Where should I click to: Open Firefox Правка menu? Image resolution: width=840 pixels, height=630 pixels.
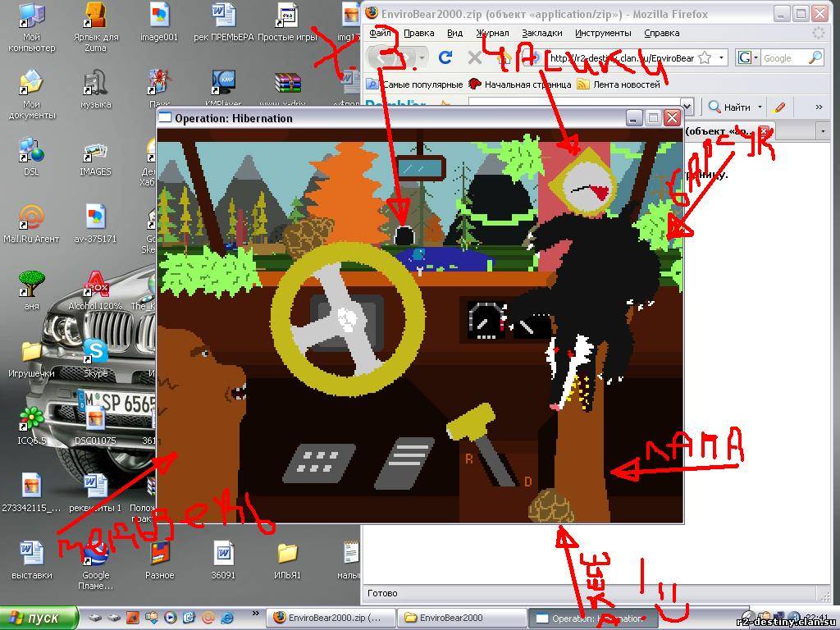(418, 33)
